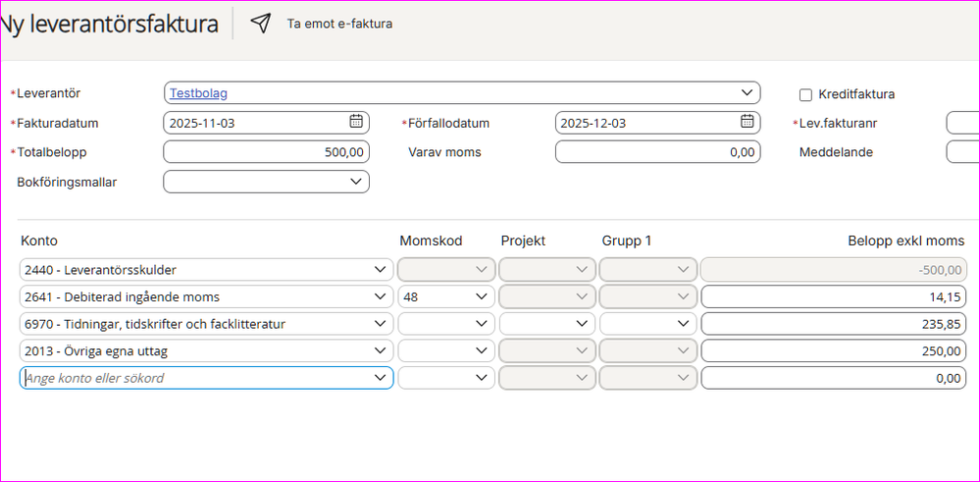
Task: Open Momskod dropdown on the 6970 row
Action: (446, 323)
